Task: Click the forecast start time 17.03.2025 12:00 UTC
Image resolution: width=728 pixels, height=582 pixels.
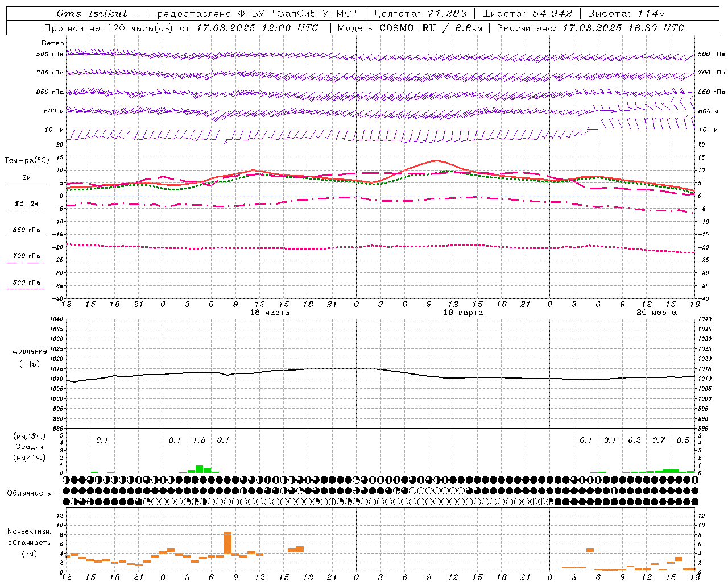Action: click(258, 28)
